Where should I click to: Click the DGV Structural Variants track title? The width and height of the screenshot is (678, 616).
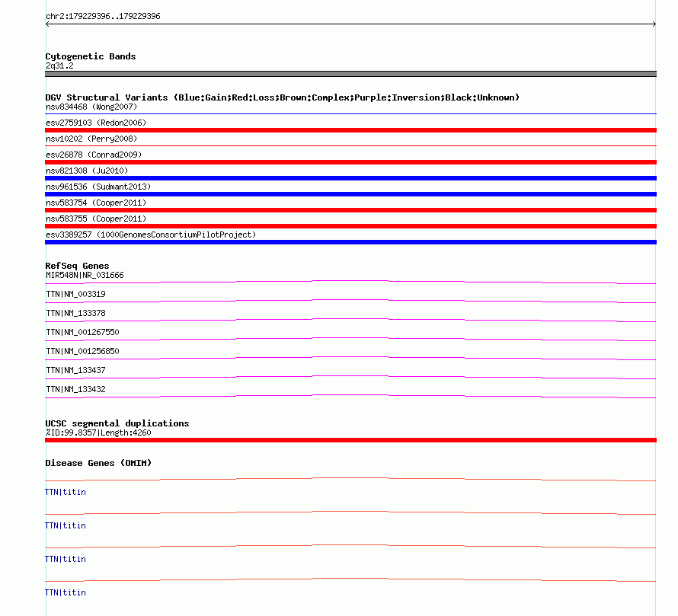coord(283,97)
